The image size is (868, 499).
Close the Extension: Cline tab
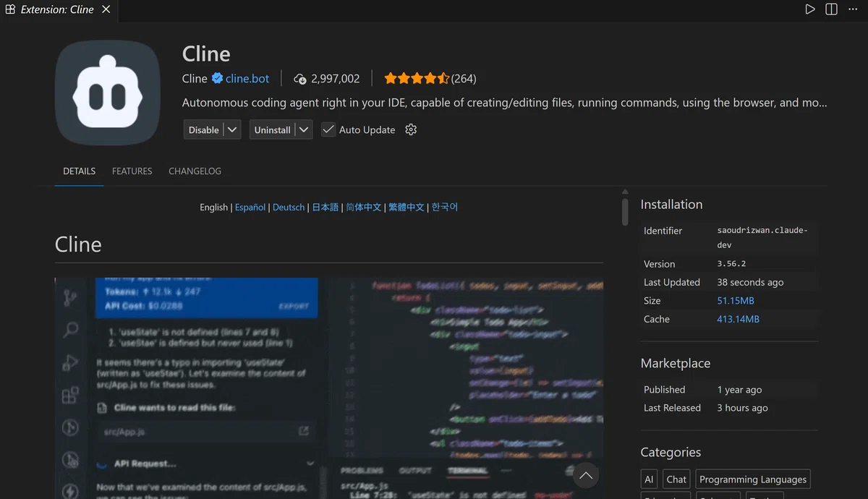tap(106, 9)
